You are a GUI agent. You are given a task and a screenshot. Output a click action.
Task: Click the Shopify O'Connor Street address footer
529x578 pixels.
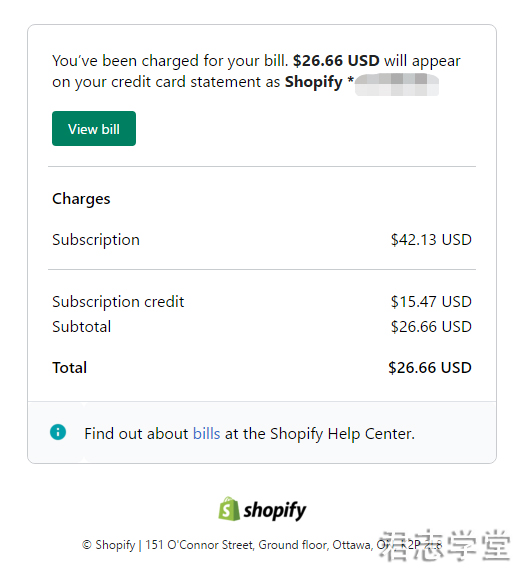pos(262,545)
